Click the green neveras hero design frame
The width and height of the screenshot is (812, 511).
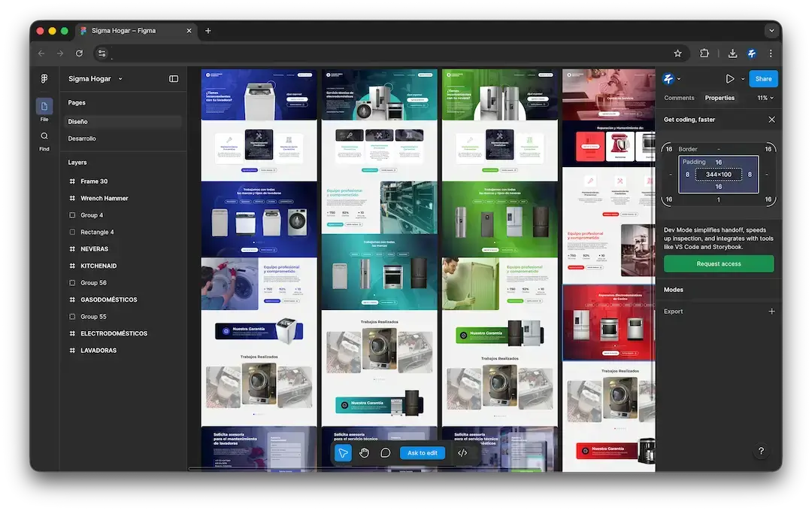tap(500, 95)
